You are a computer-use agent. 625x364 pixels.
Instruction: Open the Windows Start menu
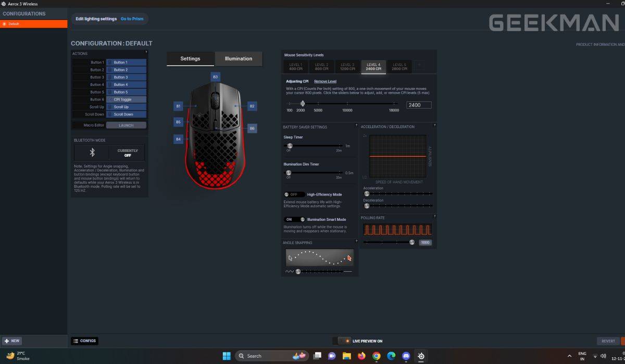(x=227, y=356)
